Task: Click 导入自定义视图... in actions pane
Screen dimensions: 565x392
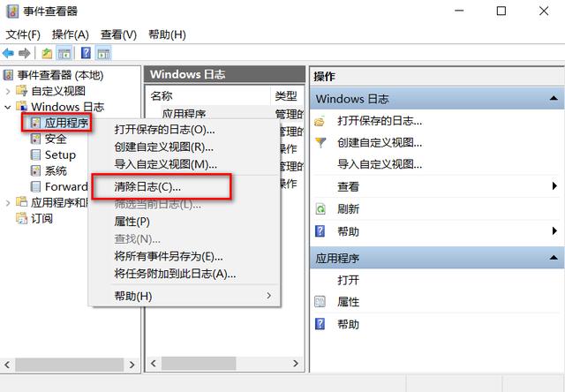Action: 380,164
